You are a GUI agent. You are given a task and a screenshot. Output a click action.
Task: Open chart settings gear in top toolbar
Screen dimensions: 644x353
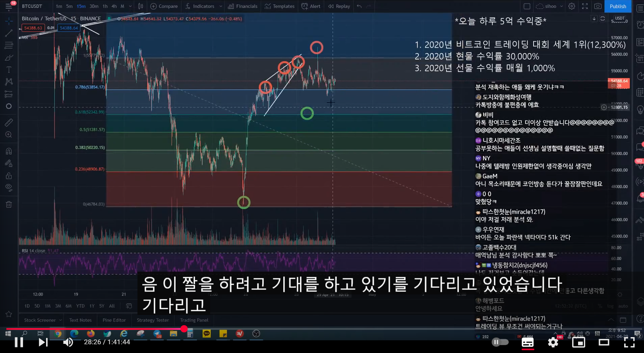(572, 6)
